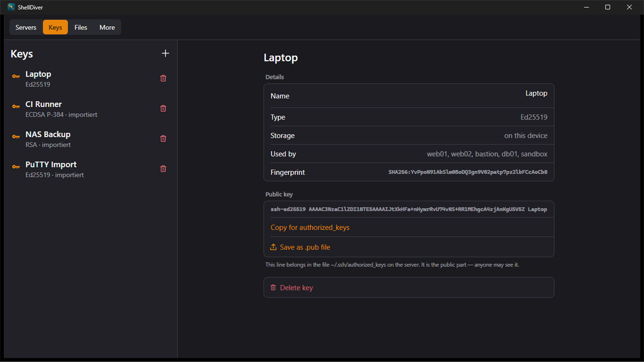The image size is (644, 362).
Task: Click the ECDSA P-384 · importiert subtitle
Action: coord(61,115)
